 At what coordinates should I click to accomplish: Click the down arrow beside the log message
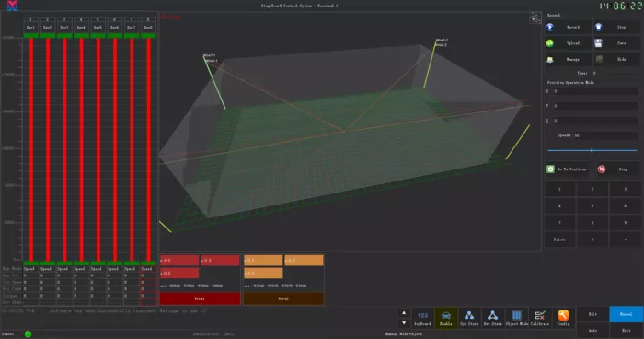(x=404, y=323)
